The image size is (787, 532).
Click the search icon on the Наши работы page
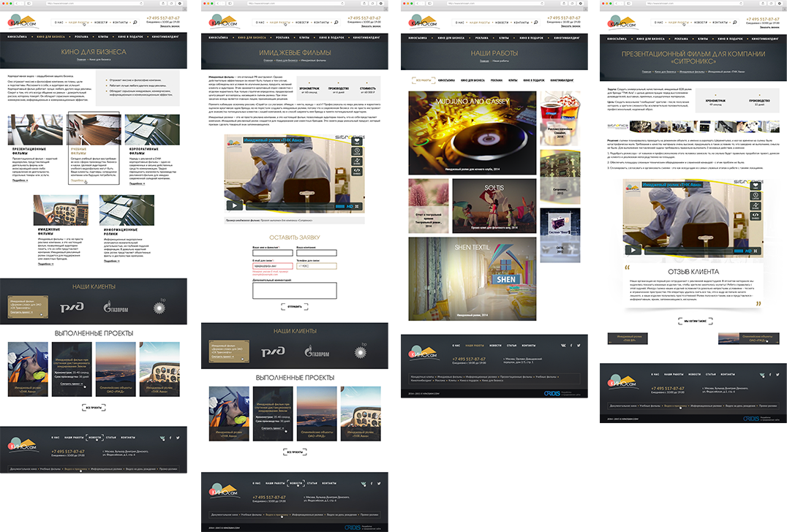535,22
